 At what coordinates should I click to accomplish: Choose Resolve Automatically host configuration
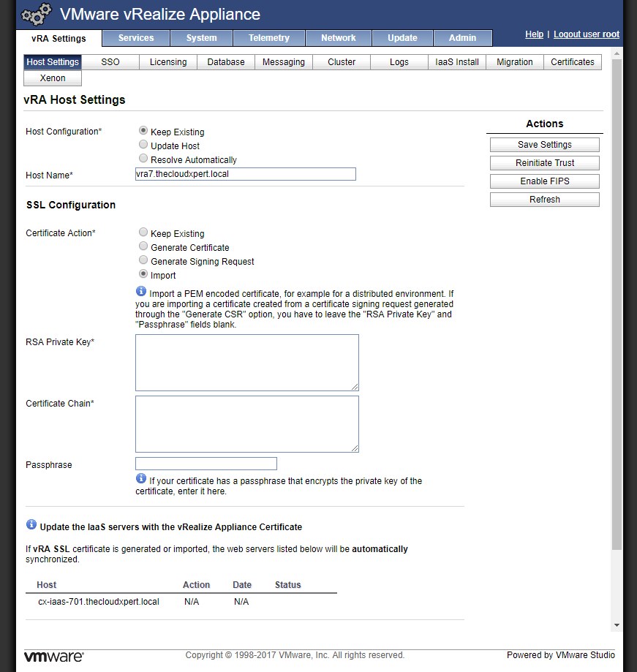[143, 159]
